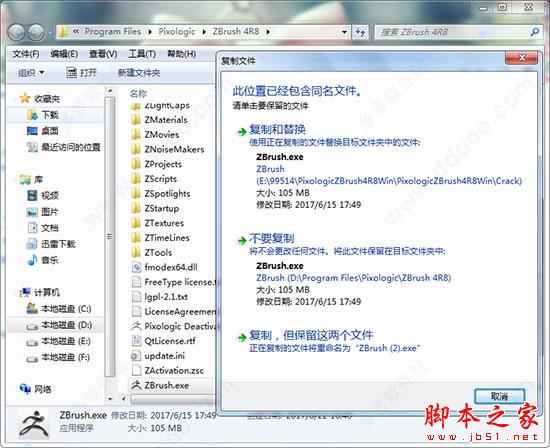Viewport: 550px width, 448px height.
Task: Click the ZTools folder icon
Action: [136, 253]
